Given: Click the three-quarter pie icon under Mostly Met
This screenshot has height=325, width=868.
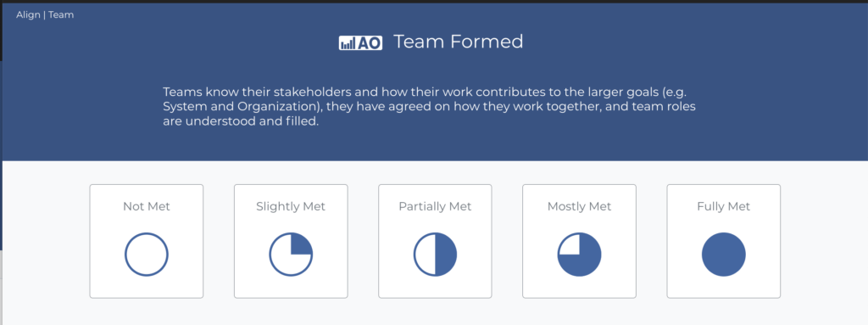Looking at the screenshot, I should 580,255.
